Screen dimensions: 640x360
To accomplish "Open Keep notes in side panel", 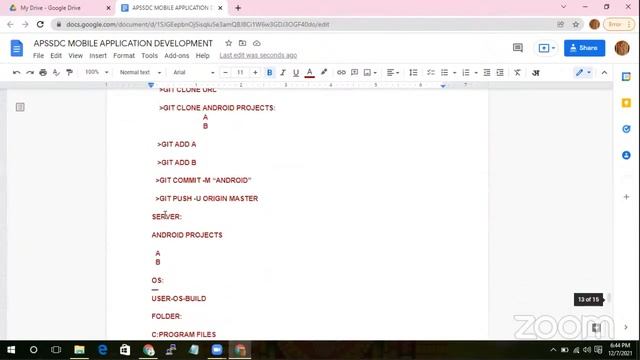I will 626,103.
